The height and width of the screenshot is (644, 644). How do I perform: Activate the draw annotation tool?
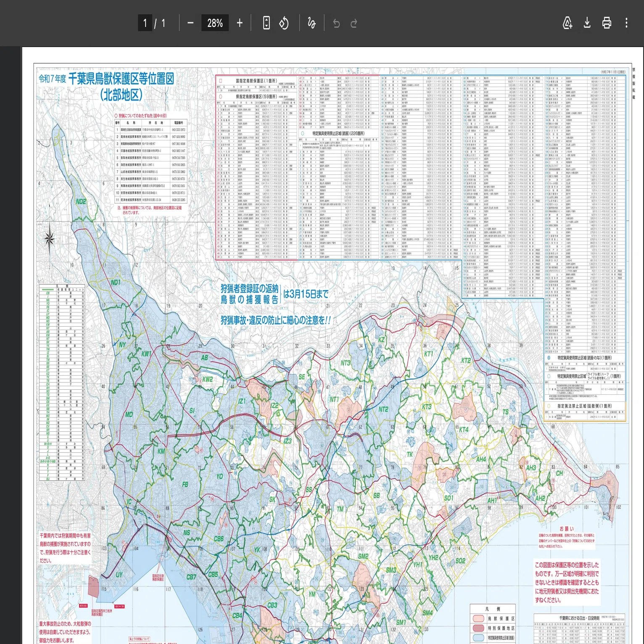click(311, 23)
